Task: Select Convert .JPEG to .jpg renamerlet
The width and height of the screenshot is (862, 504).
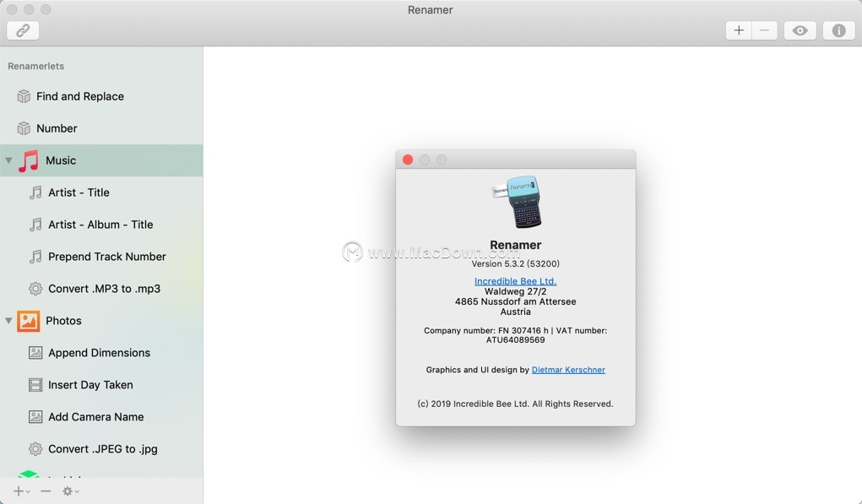Action: (101, 449)
